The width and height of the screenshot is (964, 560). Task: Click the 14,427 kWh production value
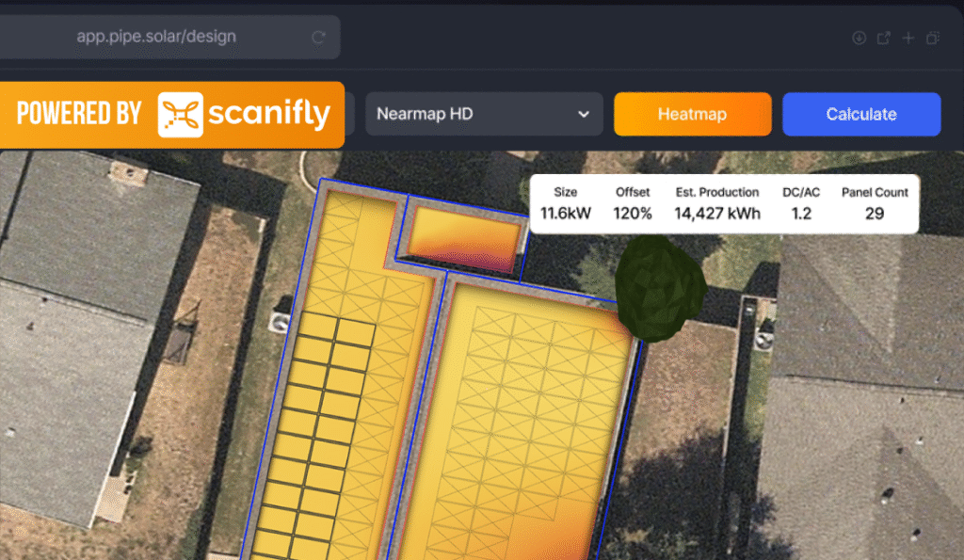click(716, 214)
